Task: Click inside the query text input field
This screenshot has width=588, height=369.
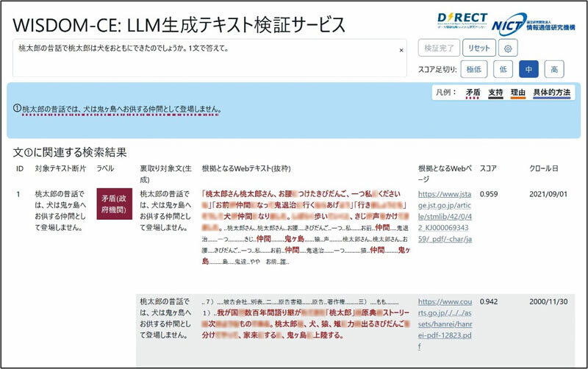Action: (209, 58)
